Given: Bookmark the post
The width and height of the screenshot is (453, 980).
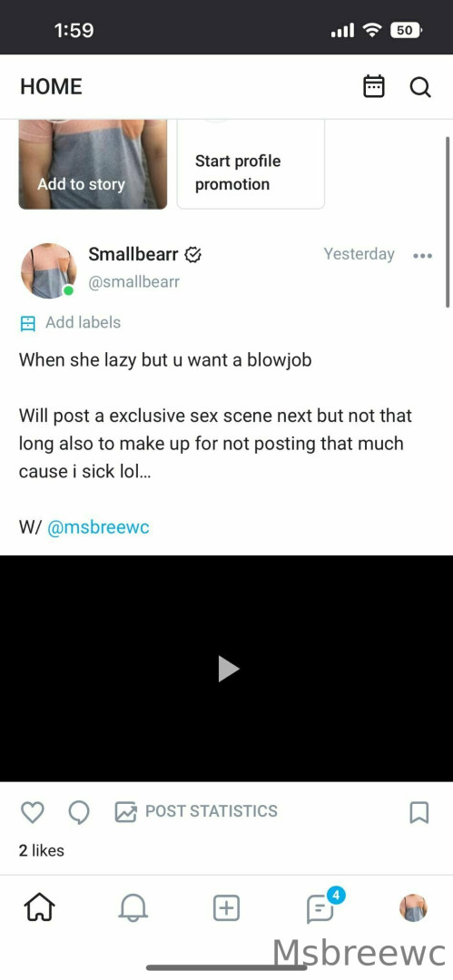Looking at the screenshot, I should pyautogui.click(x=419, y=812).
